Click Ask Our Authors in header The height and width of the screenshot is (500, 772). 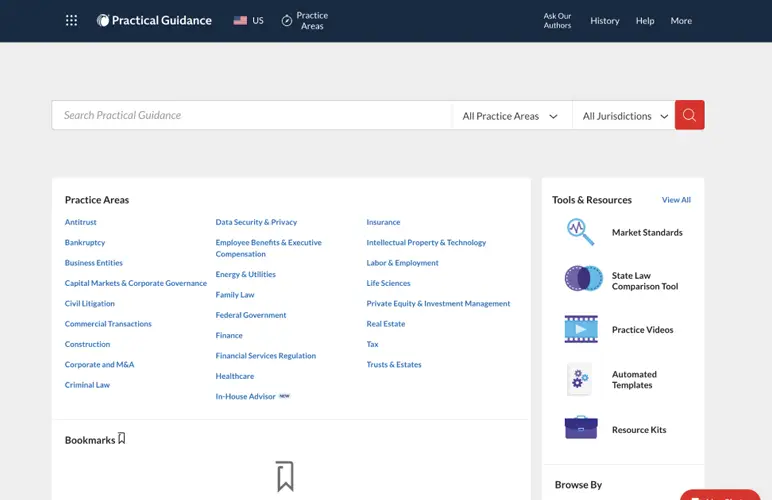point(557,20)
